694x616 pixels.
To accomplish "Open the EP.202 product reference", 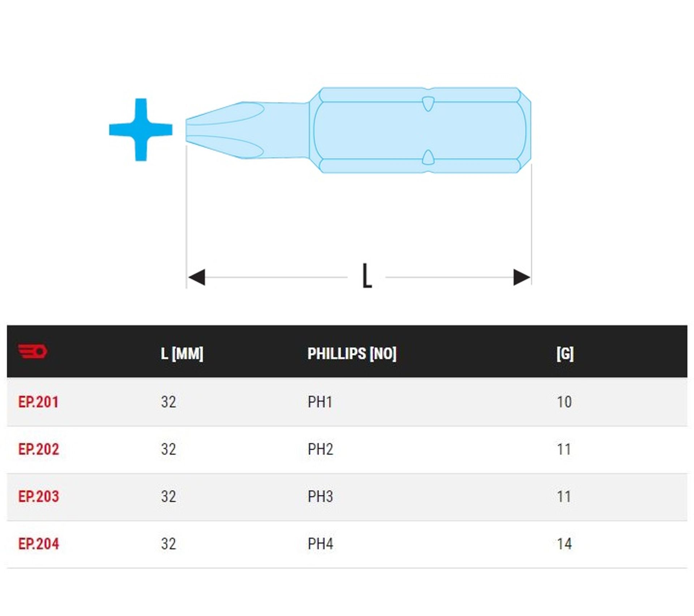I will click(38, 449).
